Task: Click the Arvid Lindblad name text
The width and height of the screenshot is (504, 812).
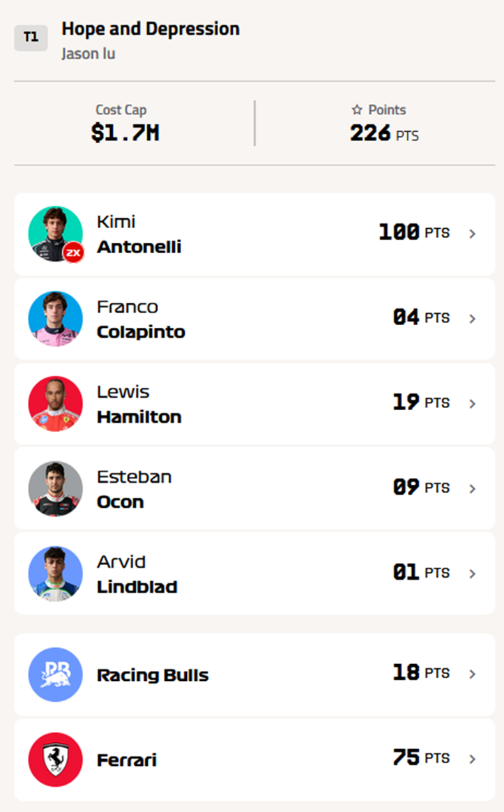Action: coord(137,574)
